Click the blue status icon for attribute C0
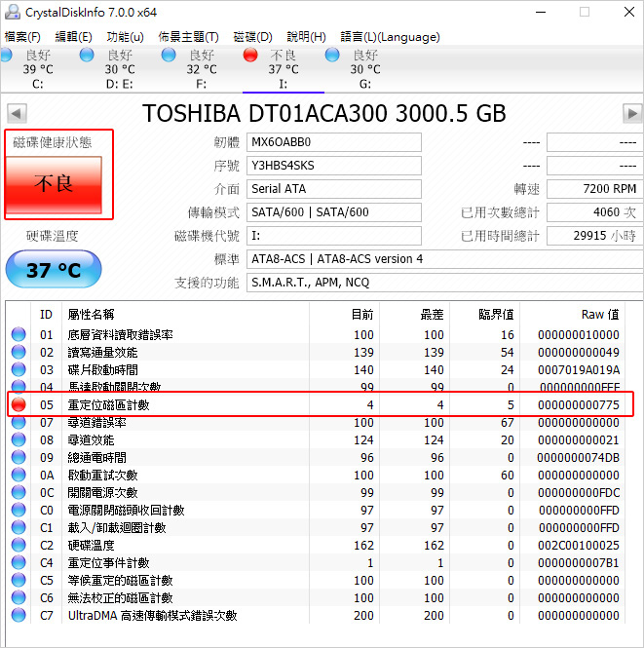 19,510
